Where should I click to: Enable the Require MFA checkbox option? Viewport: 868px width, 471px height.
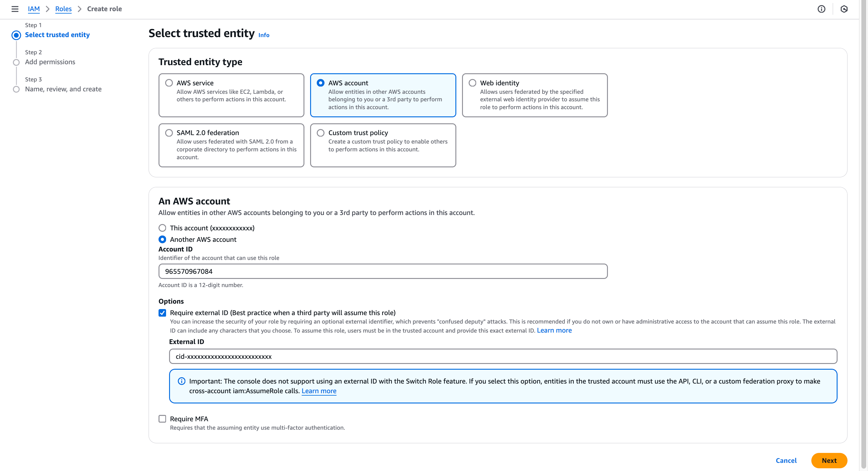tap(162, 419)
